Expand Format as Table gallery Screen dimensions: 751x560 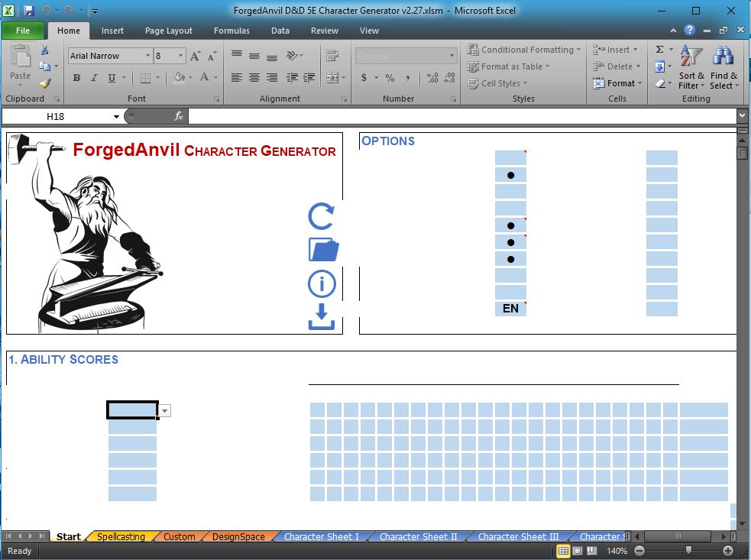509,66
